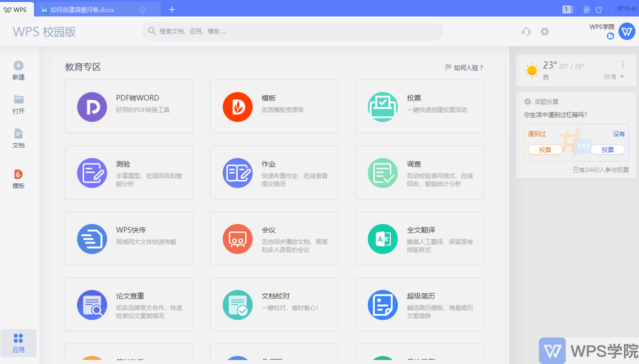Click the settings gear in header
This screenshot has height=364, width=639.
pyautogui.click(x=544, y=31)
